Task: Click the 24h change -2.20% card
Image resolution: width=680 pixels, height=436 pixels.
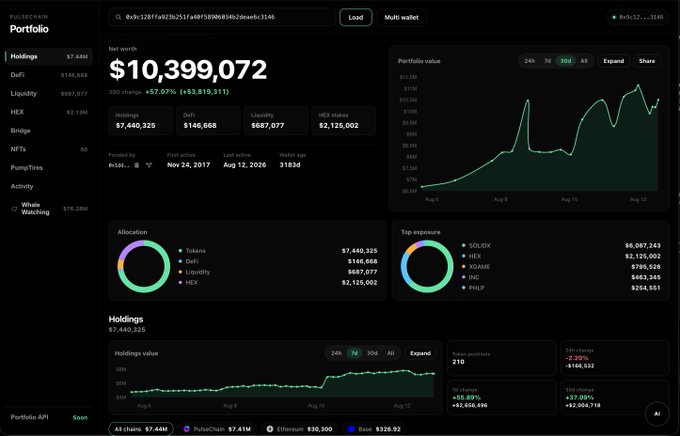Action: 615,358
